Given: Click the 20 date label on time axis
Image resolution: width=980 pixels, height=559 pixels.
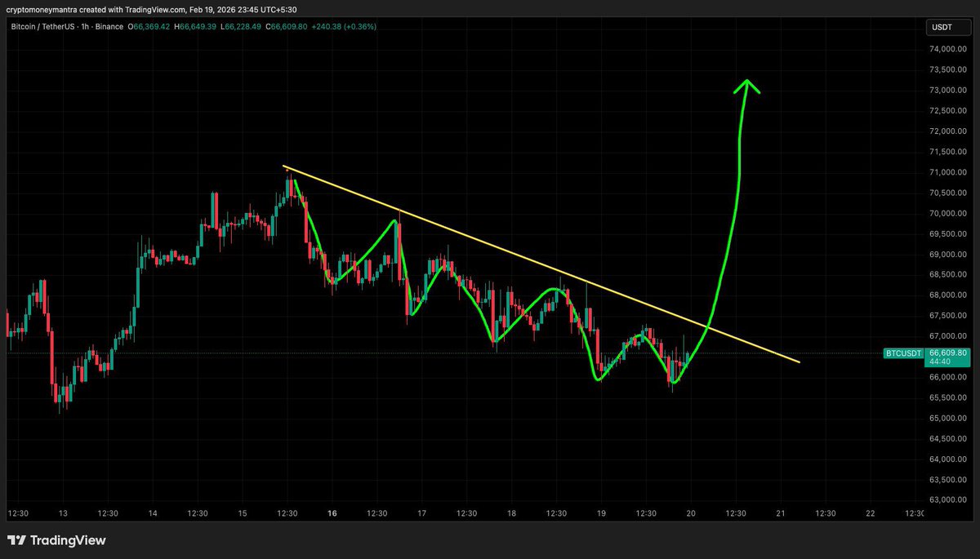Looking at the screenshot, I should click(x=690, y=514).
